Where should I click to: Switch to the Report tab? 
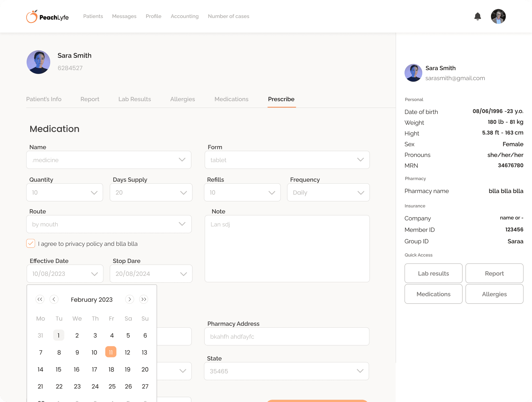[x=90, y=99]
